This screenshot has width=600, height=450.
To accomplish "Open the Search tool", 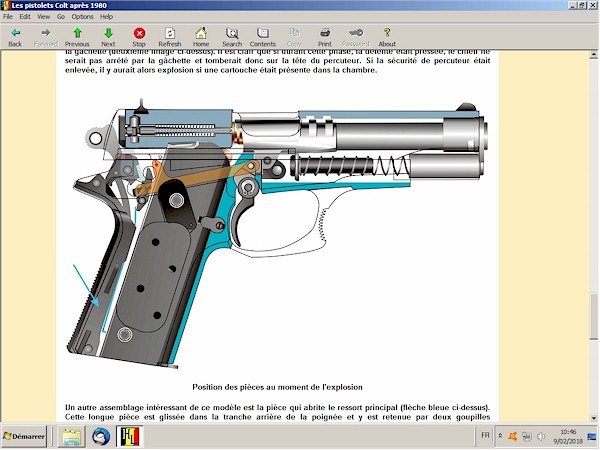I will coord(232,37).
